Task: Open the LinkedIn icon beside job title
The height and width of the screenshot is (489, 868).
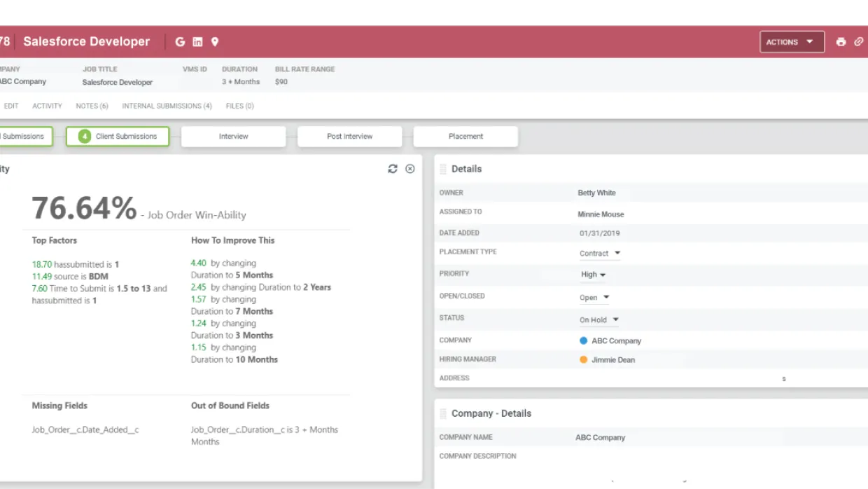Action: (197, 42)
